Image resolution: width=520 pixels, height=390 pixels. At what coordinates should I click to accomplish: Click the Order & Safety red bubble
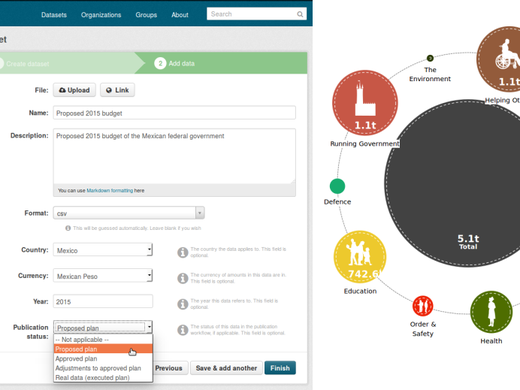(x=423, y=306)
